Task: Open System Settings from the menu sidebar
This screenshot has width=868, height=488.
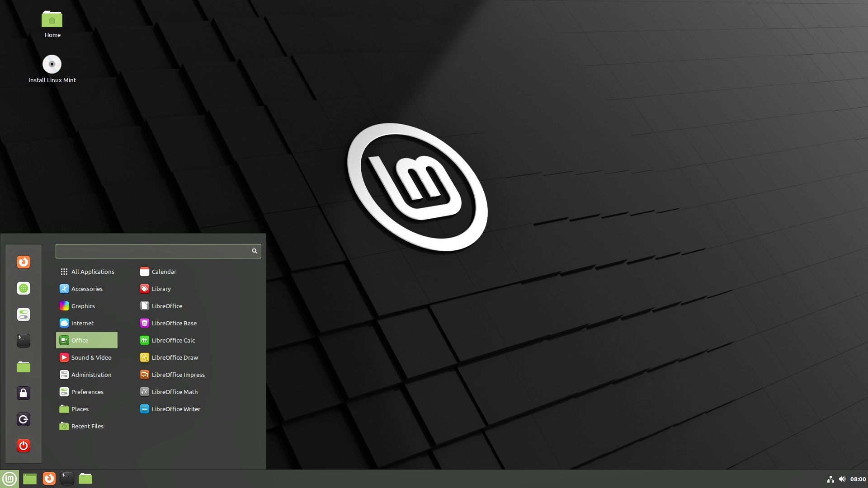Action: 24,314
